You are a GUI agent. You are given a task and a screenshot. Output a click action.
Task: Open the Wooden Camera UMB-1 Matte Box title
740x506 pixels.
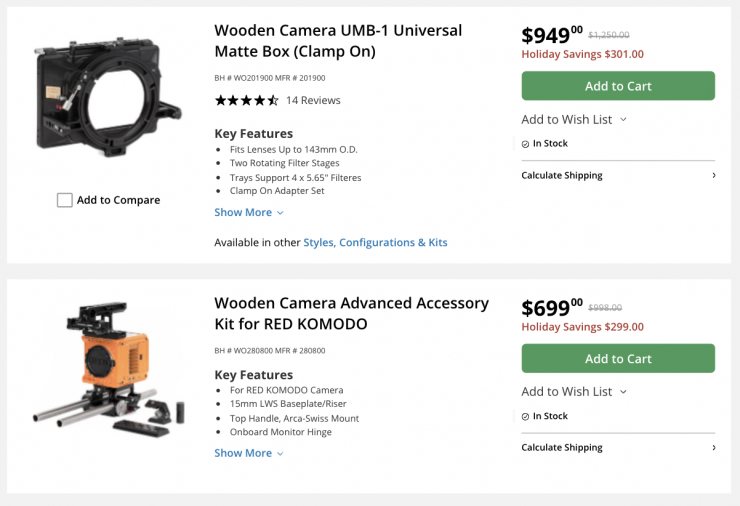[338, 41]
